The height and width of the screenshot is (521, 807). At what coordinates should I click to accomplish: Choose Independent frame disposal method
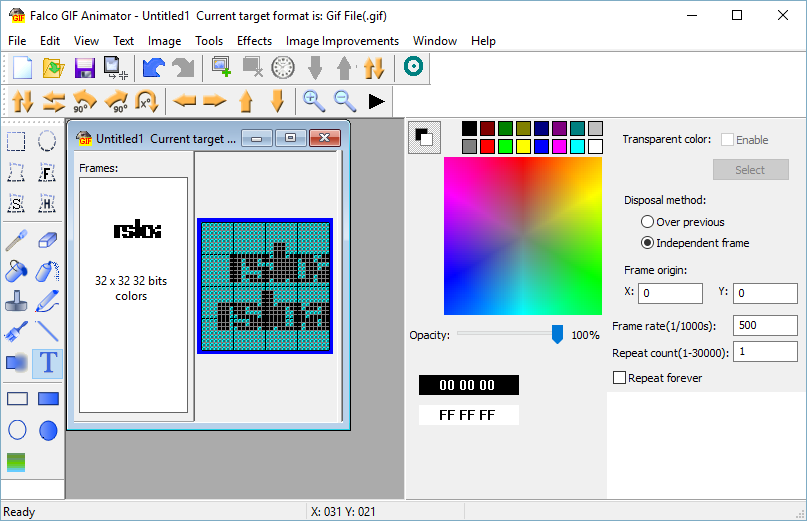[647, 242]
